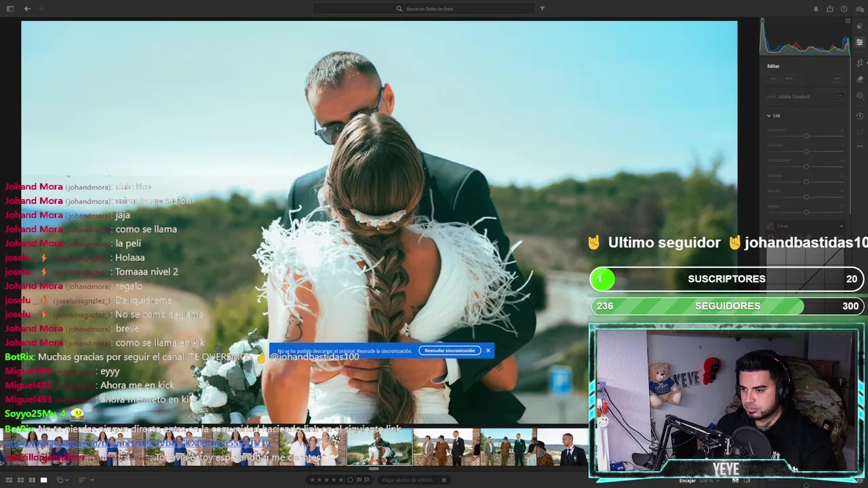
Task: Adjust the Iluminaciones slider
Action: click(x=806, y=167)
